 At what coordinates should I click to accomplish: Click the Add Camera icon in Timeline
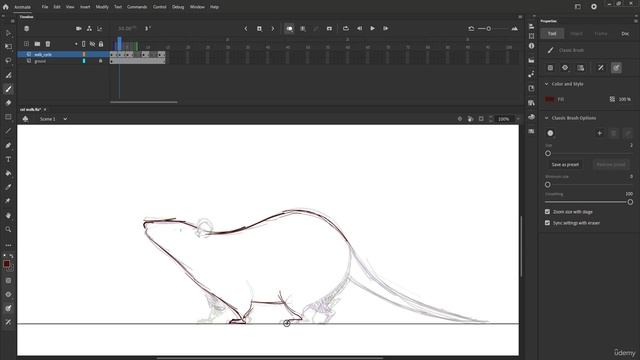pyautogui.click(x=79, y=29)
